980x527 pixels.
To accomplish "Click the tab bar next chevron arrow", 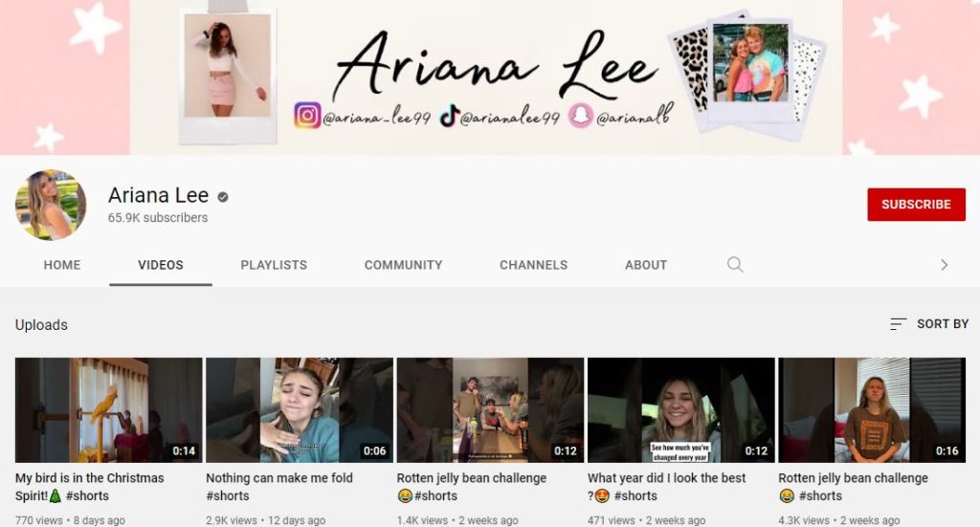I will point(944,265).
